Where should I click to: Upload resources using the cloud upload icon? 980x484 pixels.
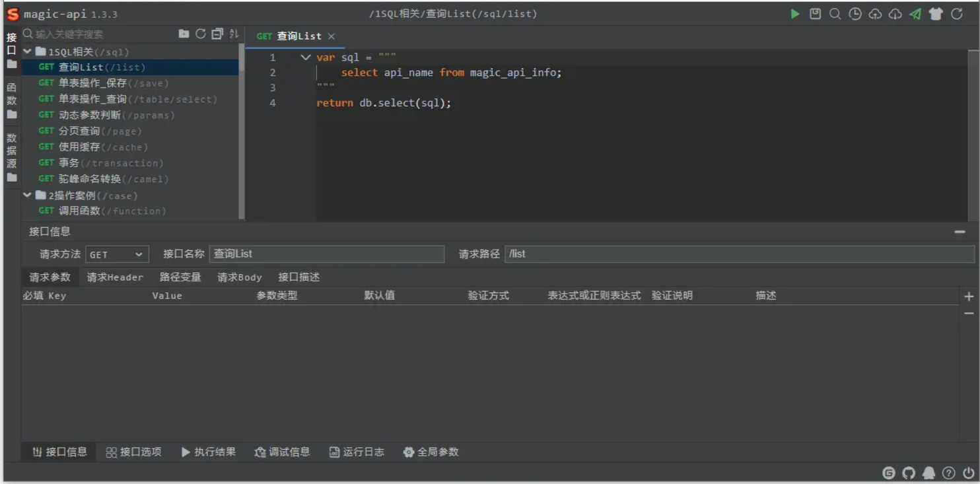click(875, 13)
